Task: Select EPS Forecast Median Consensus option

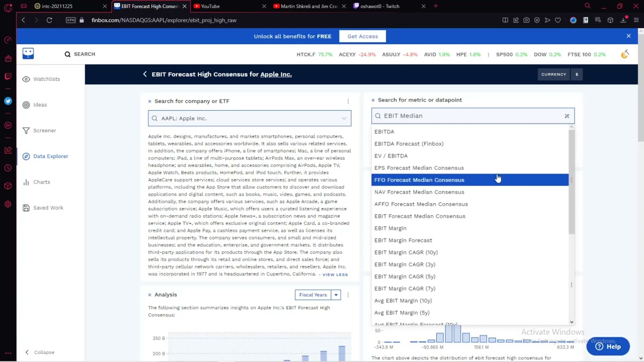Action: coord(470,168)
